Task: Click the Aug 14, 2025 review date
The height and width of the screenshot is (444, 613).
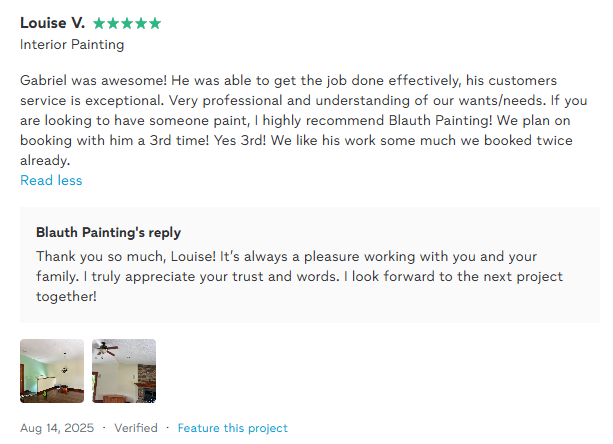Action: [x=57, y=428]
